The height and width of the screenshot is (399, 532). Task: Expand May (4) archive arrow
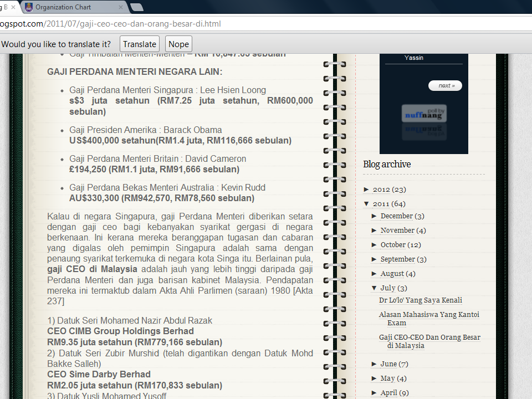(374, 378)
